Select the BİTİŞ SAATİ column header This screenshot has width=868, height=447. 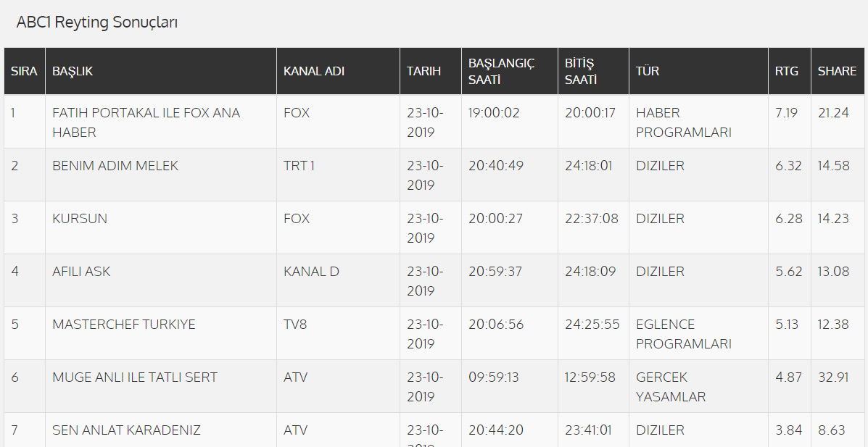581,71
